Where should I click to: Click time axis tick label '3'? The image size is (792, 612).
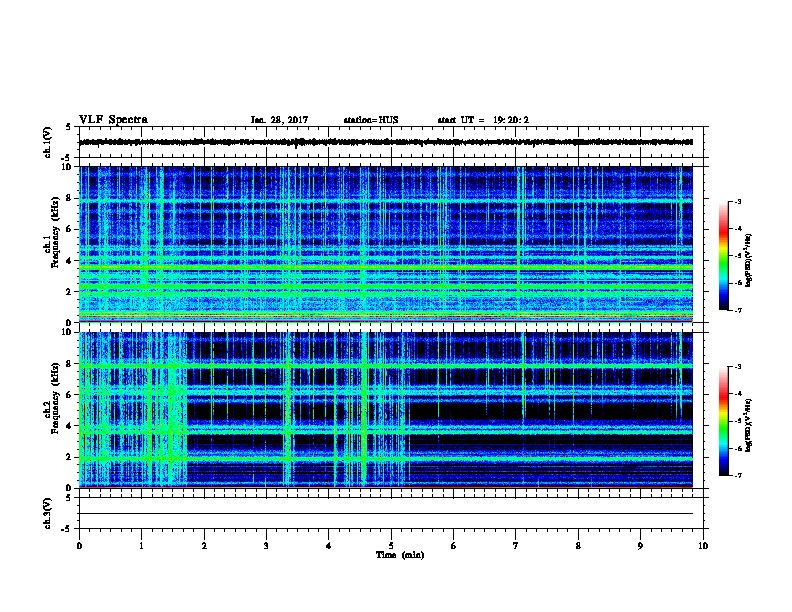click(266, 546)
